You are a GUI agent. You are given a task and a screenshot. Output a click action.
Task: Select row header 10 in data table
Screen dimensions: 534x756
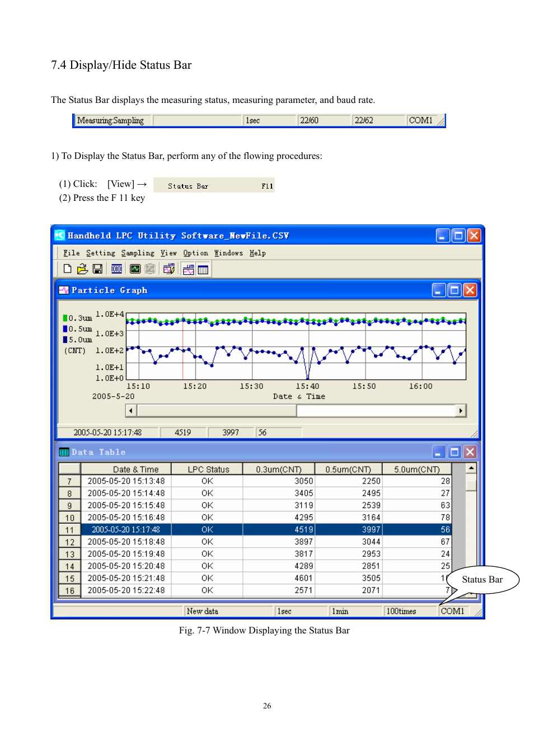click(70, 518)
